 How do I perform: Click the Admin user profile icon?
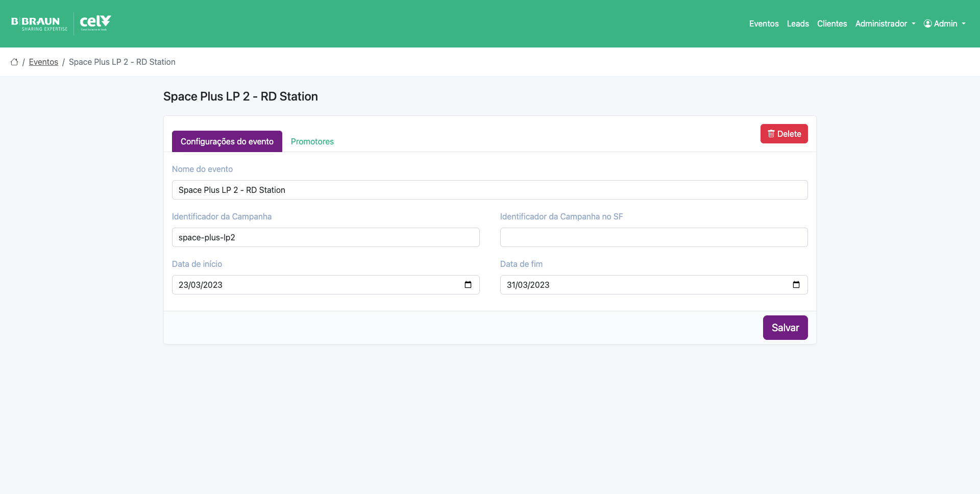(x=927, y=23)
